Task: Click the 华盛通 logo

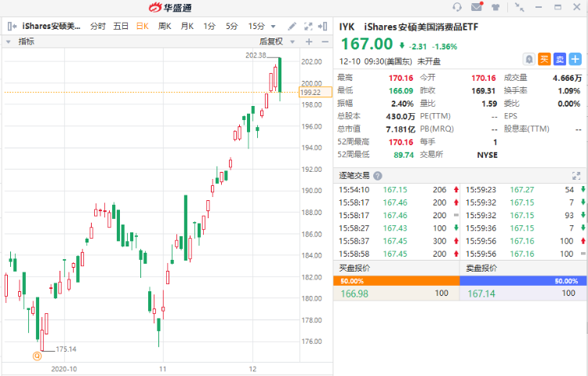Action: [x=170, y=8]
